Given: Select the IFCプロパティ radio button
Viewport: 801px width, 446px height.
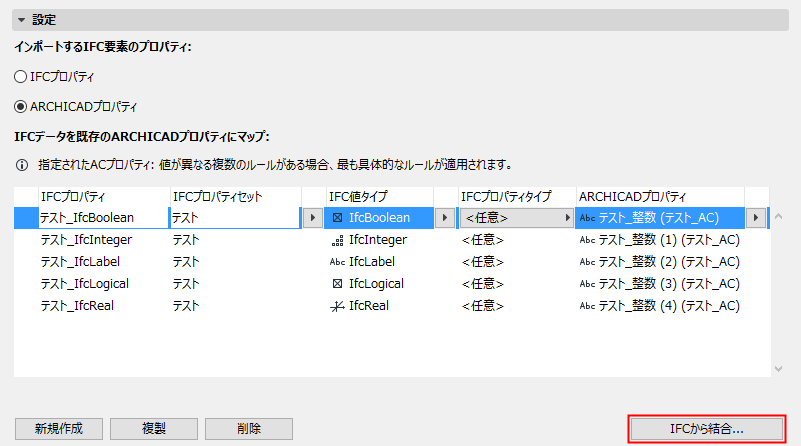Looking at the screenshot, I should [20, 77].
